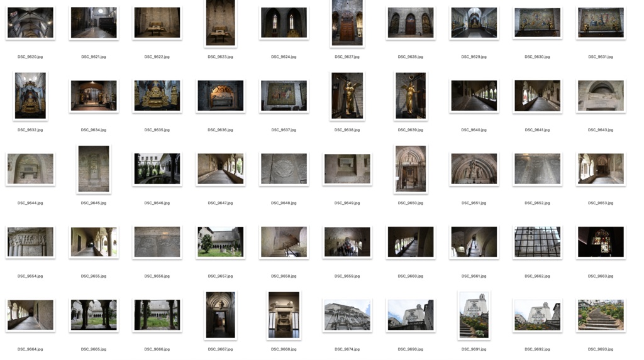Select the DSC_9668.jpg portrait thumbnail
This screenshot has width=644, height=360.
pos(284,315)
